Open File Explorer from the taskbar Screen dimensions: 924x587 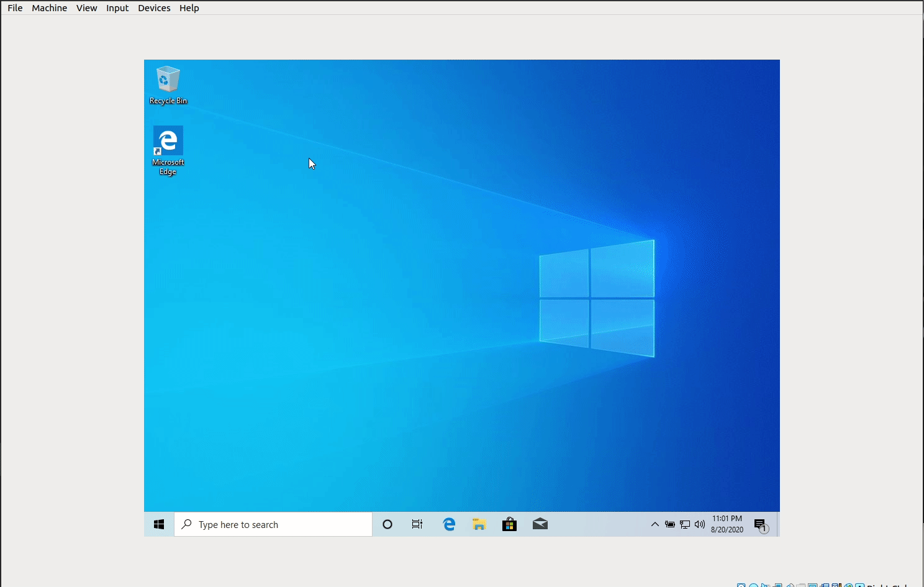(479, 524)
